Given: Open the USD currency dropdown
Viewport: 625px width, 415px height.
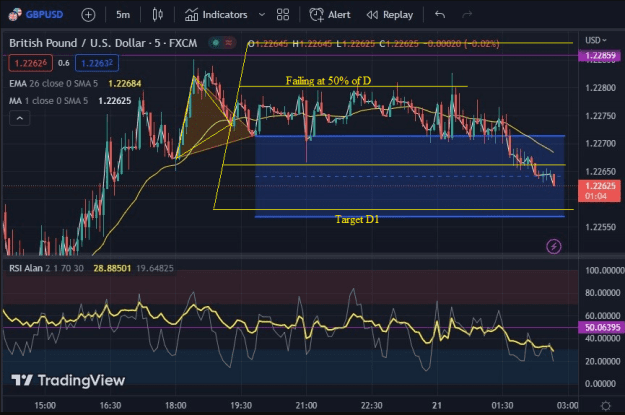Looking at the screenshot, I should coord(596,40).
